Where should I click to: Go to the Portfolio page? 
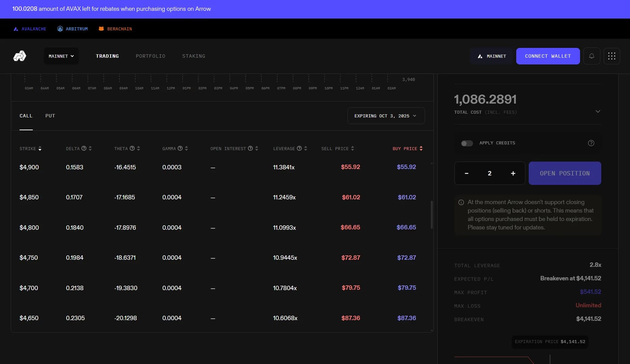(151, 56)
